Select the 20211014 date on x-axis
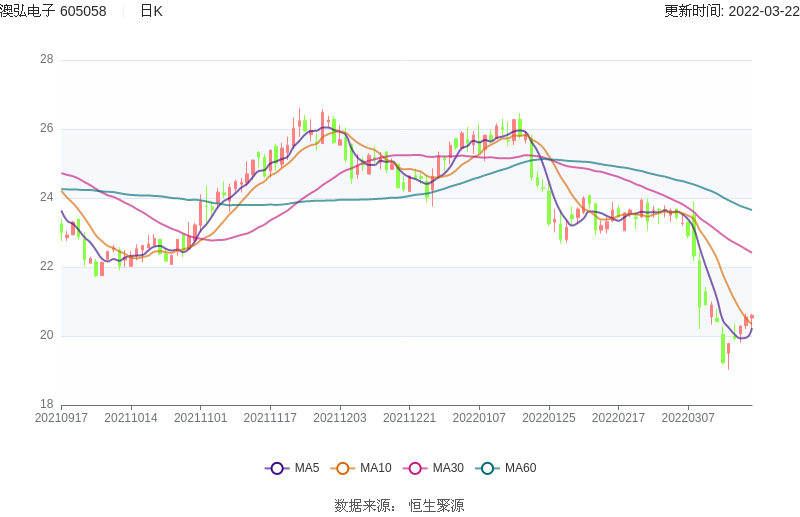Image resolution: width=800 pixels, height=517 pixels. [x=131, y=418]
